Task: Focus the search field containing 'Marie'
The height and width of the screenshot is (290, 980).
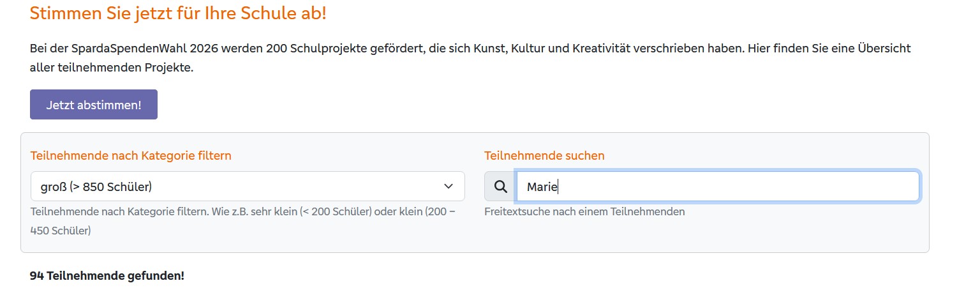Action: [x=717, y=187]
